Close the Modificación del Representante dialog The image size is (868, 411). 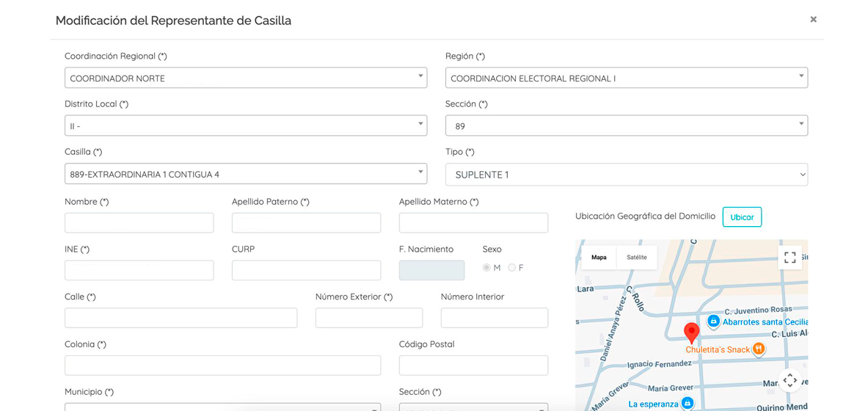pyautogui.click(x=813, y=20)
